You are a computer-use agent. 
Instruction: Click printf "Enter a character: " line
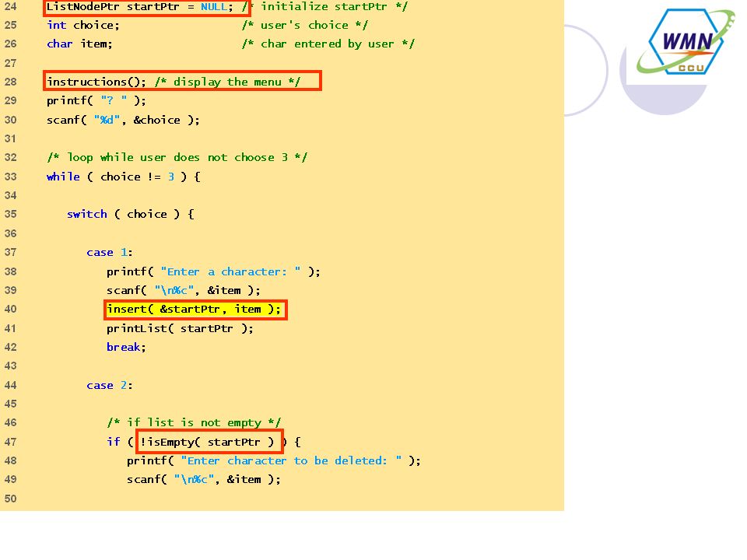pos(213,271)
